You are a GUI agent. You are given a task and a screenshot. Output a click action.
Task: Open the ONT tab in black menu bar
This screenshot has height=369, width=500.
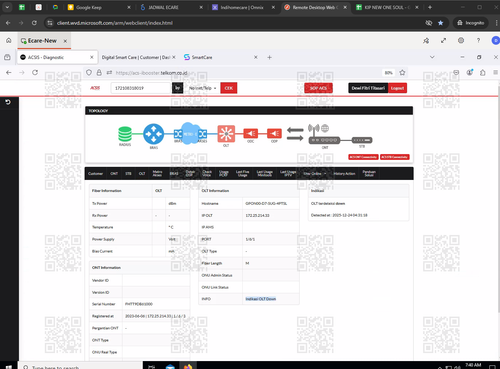(x=114, y=173)
